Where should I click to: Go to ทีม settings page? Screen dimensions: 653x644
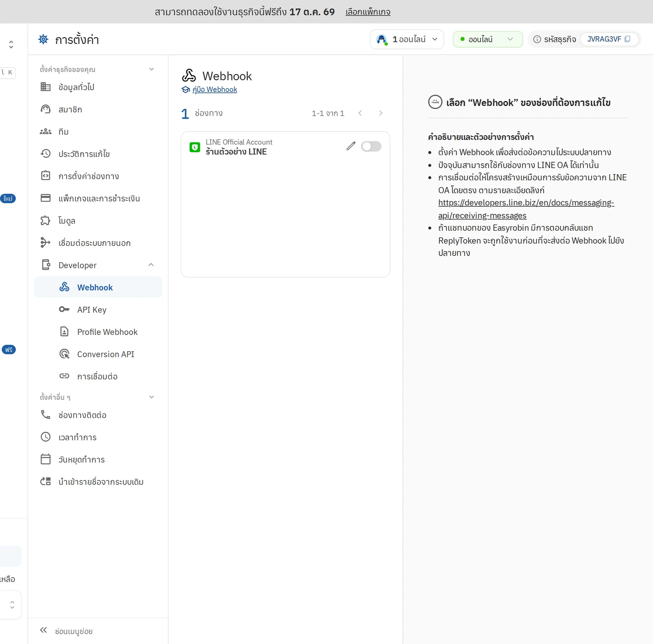pos(98,131)
